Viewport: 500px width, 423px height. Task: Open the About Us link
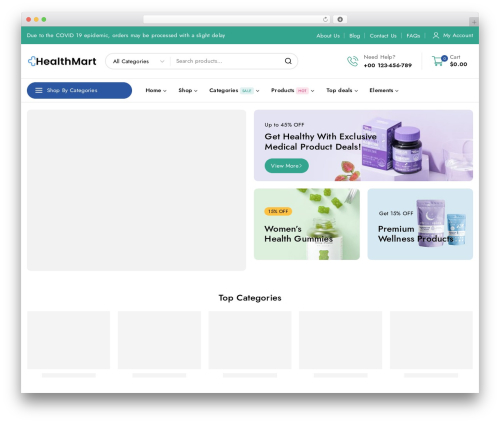[x=328, y=36]
